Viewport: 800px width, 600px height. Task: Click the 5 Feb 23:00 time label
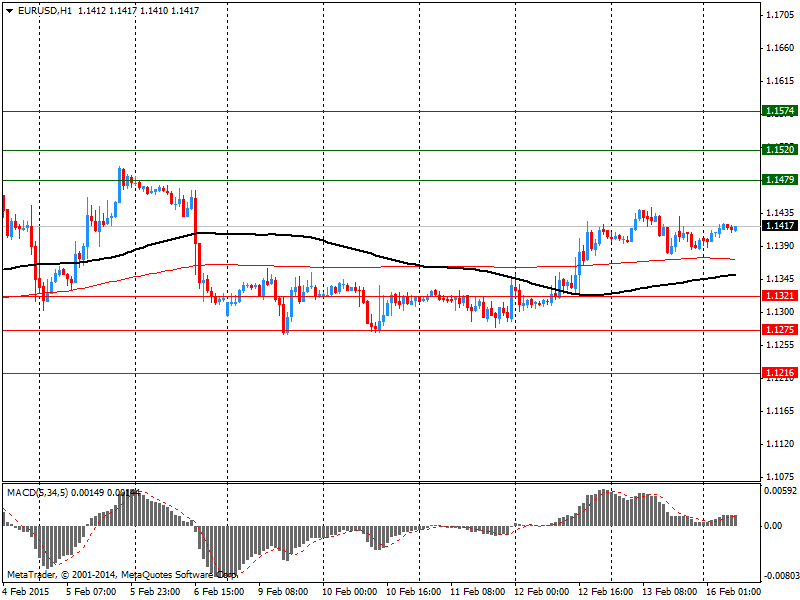pyautogui.click(x=155, y=592)
